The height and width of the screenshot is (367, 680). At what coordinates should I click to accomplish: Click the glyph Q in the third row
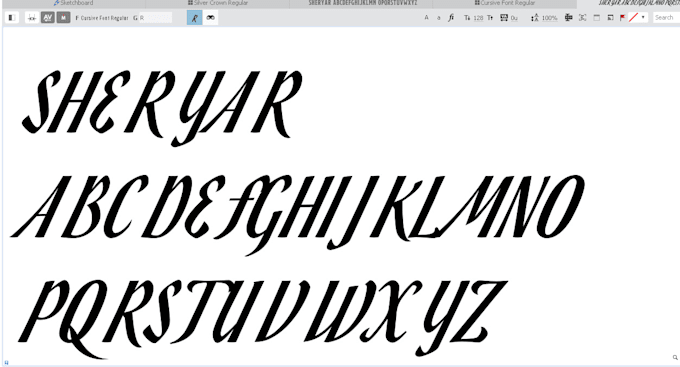click(85, 319)
